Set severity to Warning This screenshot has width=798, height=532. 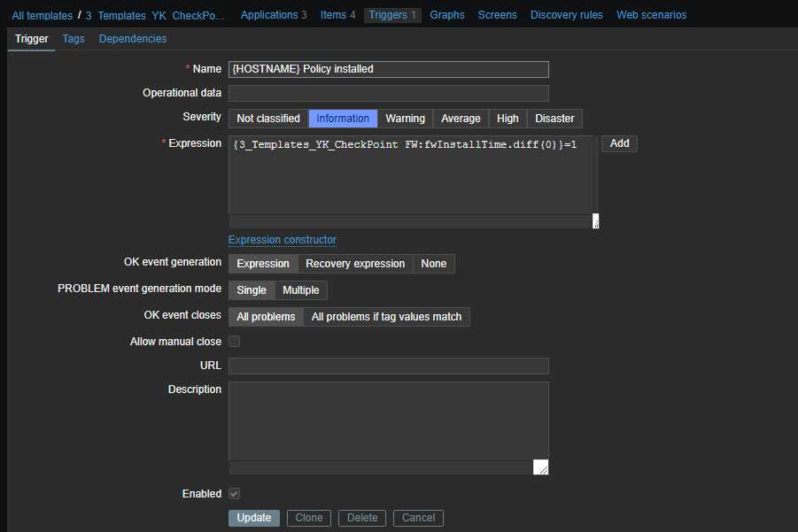pos(405,119)
